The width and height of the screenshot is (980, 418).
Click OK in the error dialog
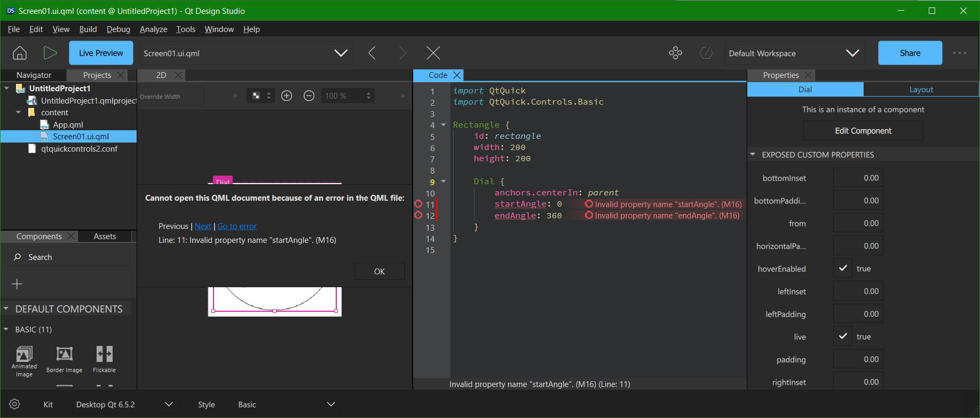380,271
